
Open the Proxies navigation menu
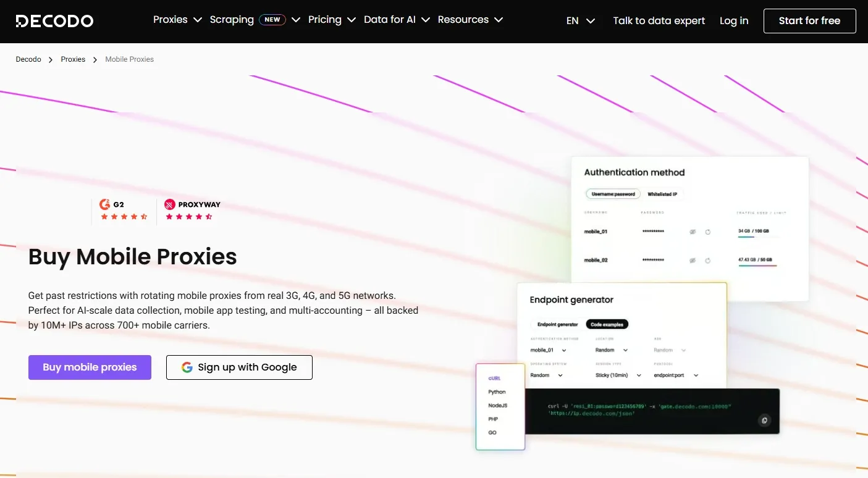pos(177,20)
